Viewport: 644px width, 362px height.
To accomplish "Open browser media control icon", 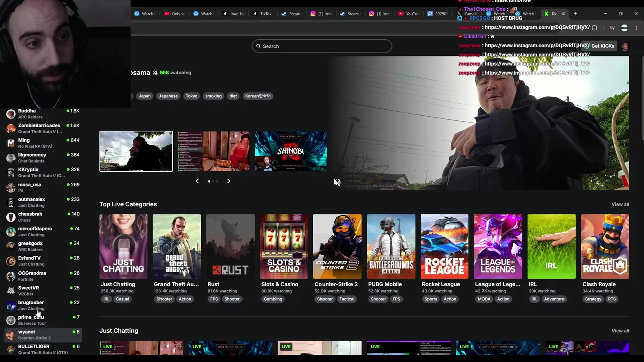I will (612, 28).
